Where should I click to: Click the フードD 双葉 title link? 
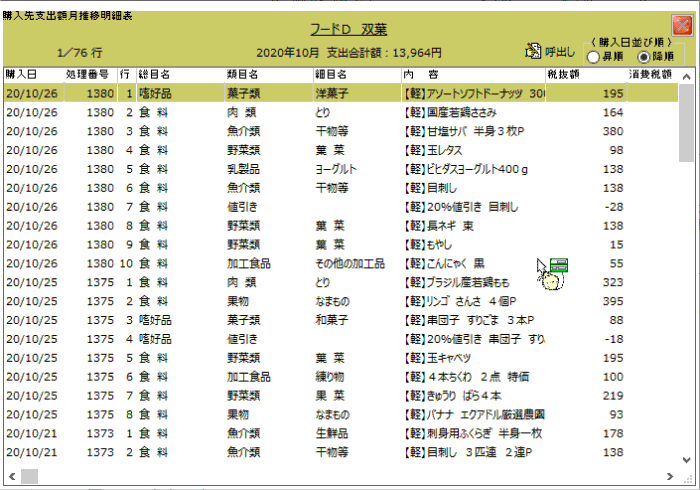(x=349, y=29)
